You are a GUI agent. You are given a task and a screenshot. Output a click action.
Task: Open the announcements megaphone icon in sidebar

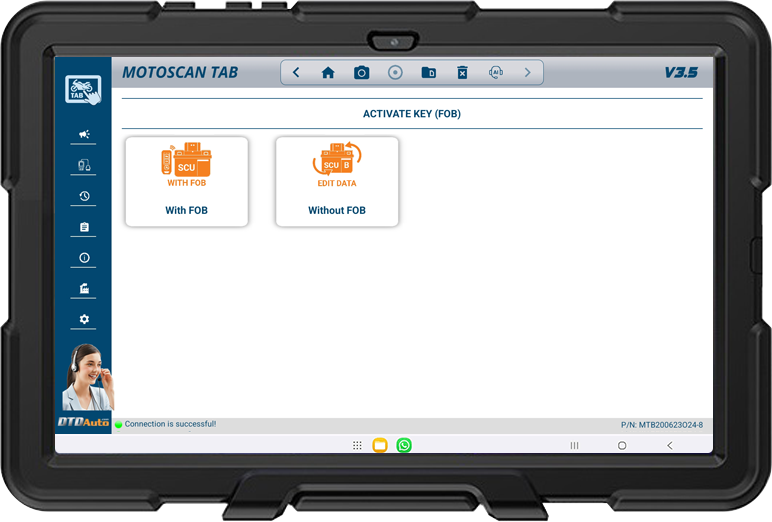84,134
